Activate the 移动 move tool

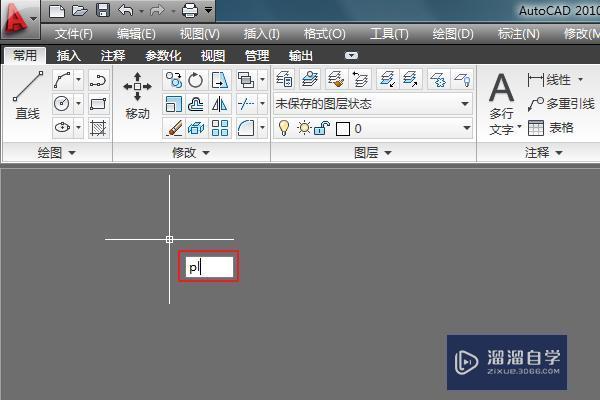click(137, 96)
